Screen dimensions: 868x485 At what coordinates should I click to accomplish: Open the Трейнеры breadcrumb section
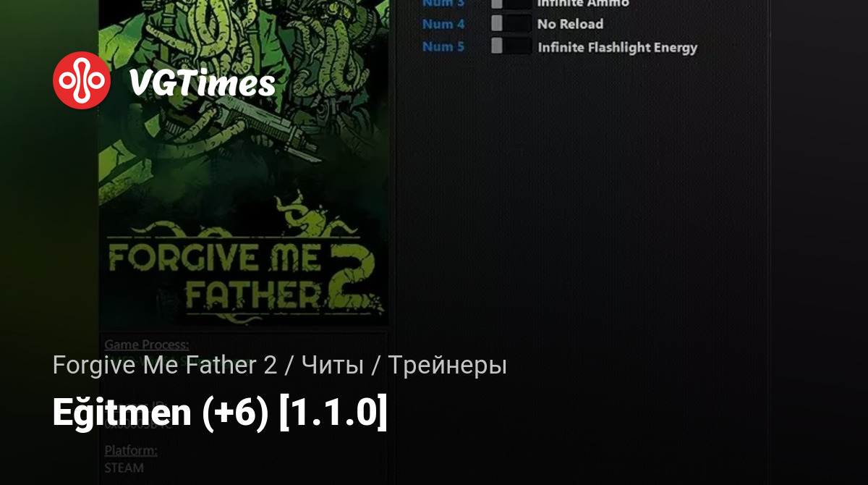point(447,366)
